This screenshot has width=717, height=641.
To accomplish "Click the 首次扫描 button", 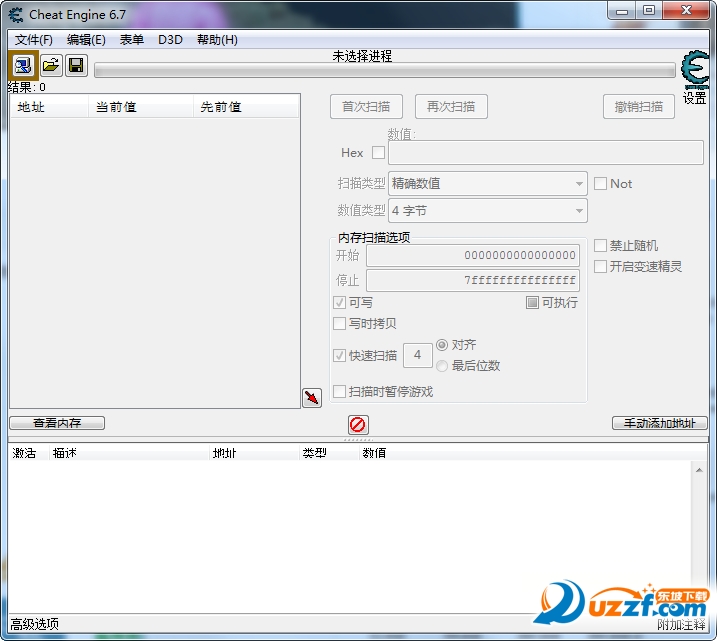I will pos(366,107).
